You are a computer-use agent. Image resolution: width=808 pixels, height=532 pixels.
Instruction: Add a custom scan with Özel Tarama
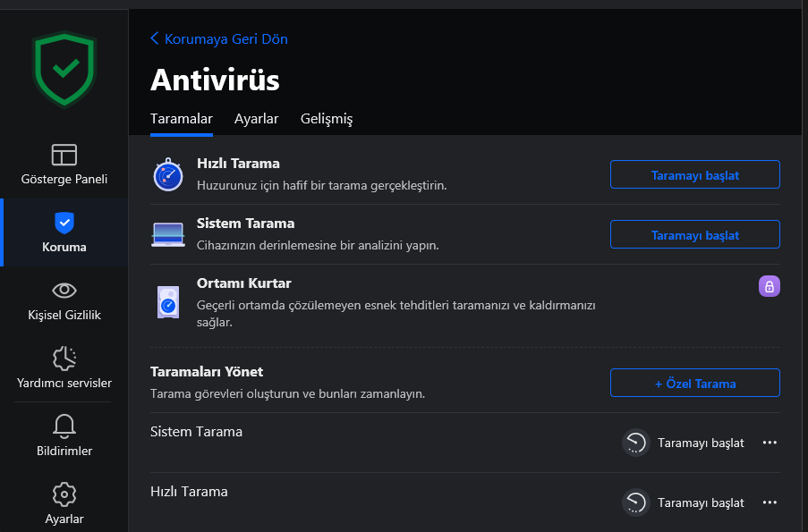[694, 384]
